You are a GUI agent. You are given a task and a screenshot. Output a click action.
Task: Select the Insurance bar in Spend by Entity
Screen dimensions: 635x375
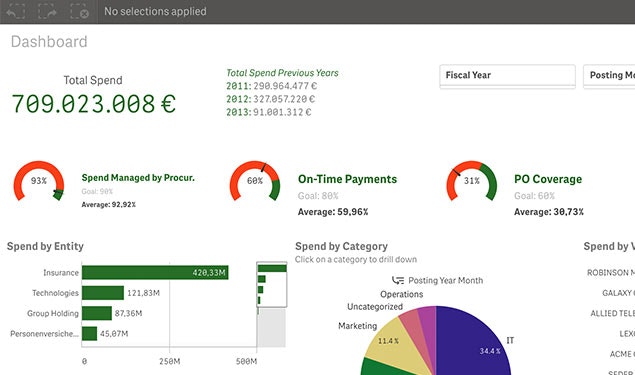pos(155,273)
